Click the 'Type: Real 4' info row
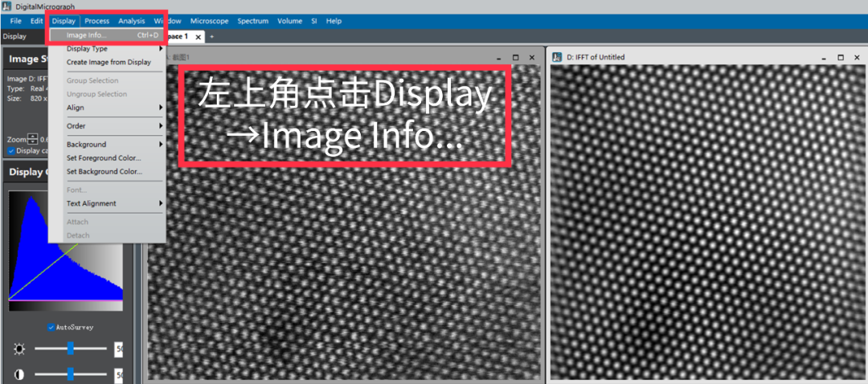This screenshot has width=868, height=384. pyautogui.click(x=27, y=88)
